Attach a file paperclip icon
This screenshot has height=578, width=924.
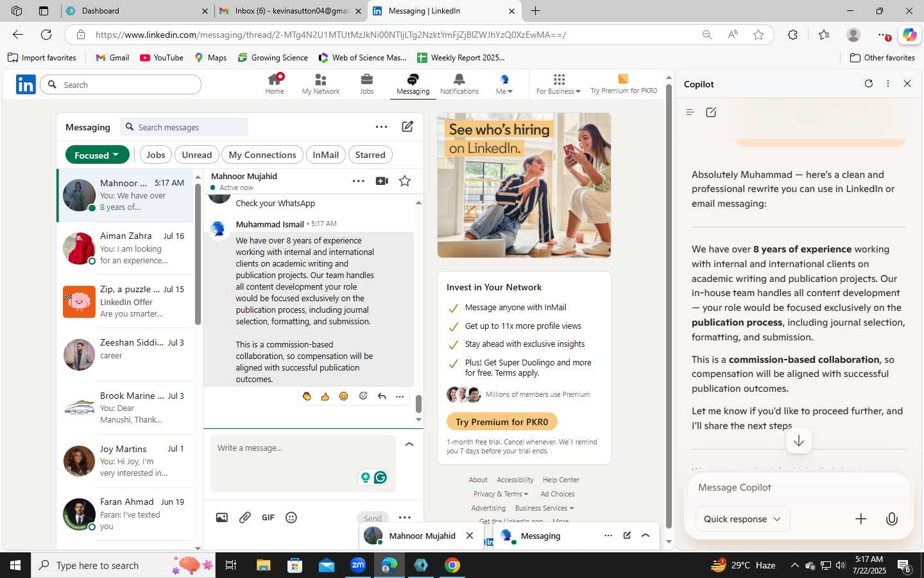click(x=245, y=518)
